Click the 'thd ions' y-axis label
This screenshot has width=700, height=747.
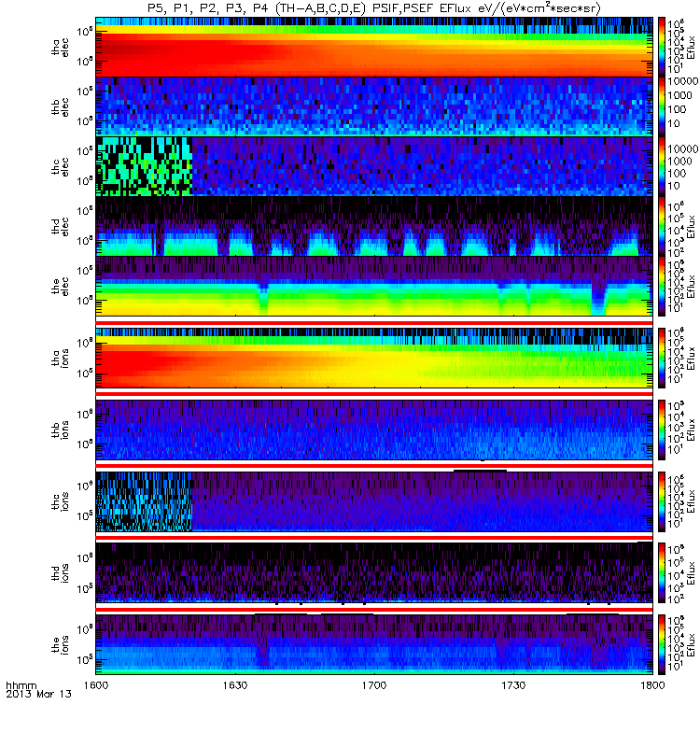(61, 573)
